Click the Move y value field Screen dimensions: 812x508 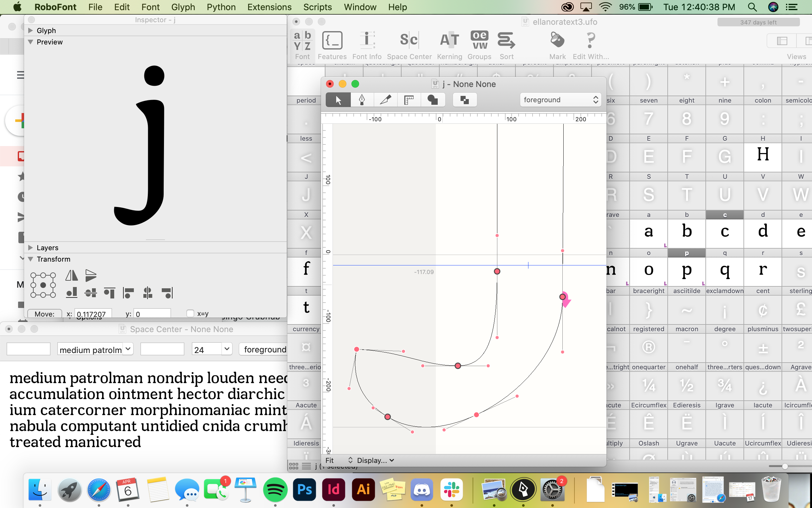tap(152, 313)
